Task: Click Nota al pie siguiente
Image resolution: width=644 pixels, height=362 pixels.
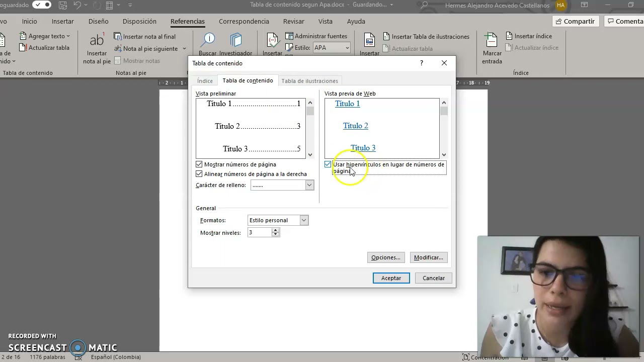Action: tap(146, 49)
